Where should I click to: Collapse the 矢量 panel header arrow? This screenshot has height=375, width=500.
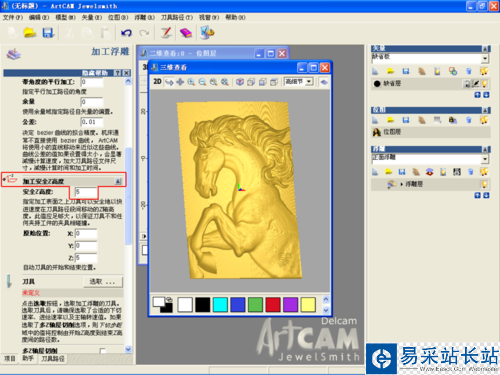click(x=486, y=49)
